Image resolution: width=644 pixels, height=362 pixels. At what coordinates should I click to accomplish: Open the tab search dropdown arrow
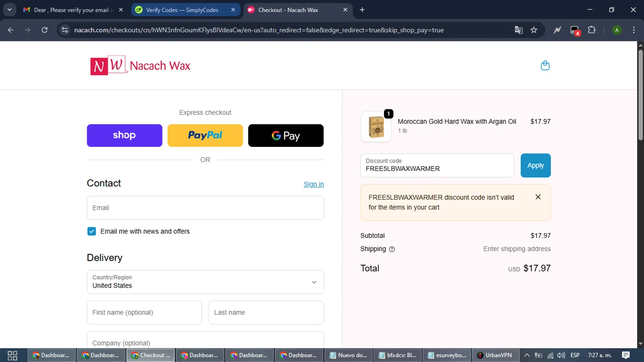coord(9,10)
